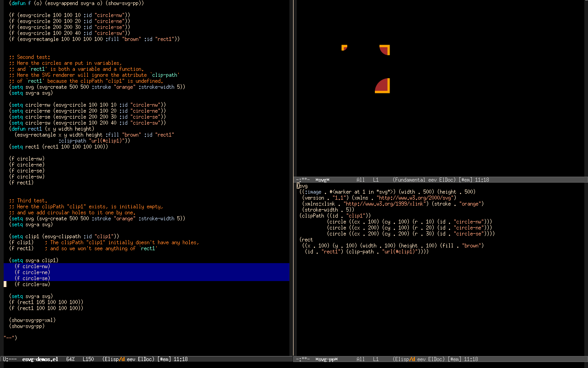The image size is (588, 368).
Task: Click the (show-svg-pp-xml) line
Action: (x=32, y=320)
